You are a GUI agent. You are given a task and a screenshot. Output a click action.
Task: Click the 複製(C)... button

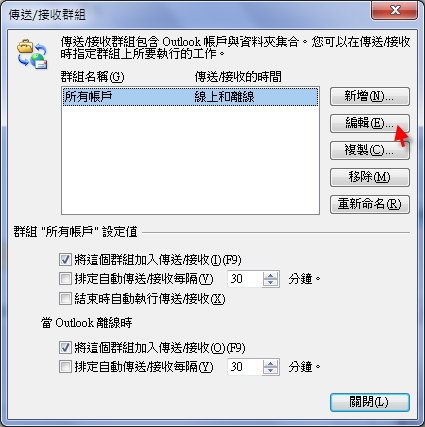coord(370,151)
